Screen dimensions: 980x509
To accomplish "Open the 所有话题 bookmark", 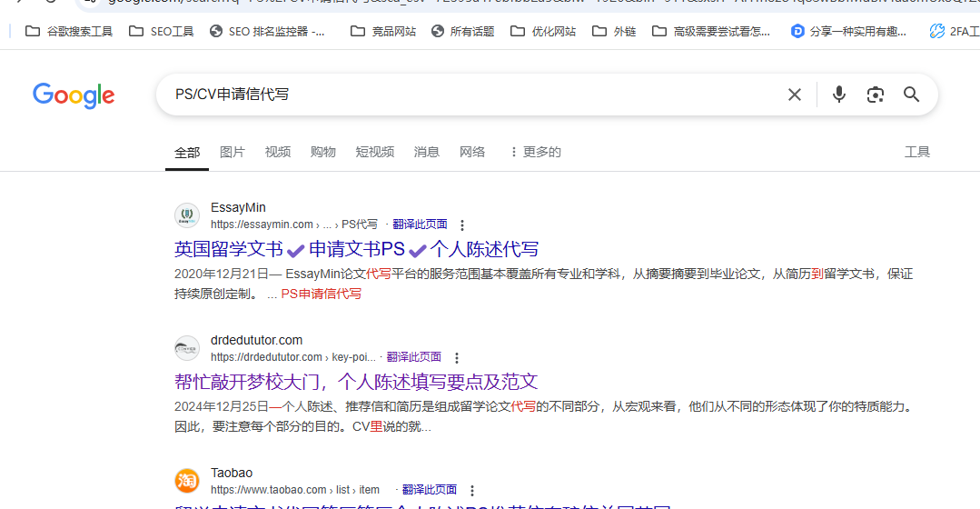I will pyautogui.click(x=463, y=31).
